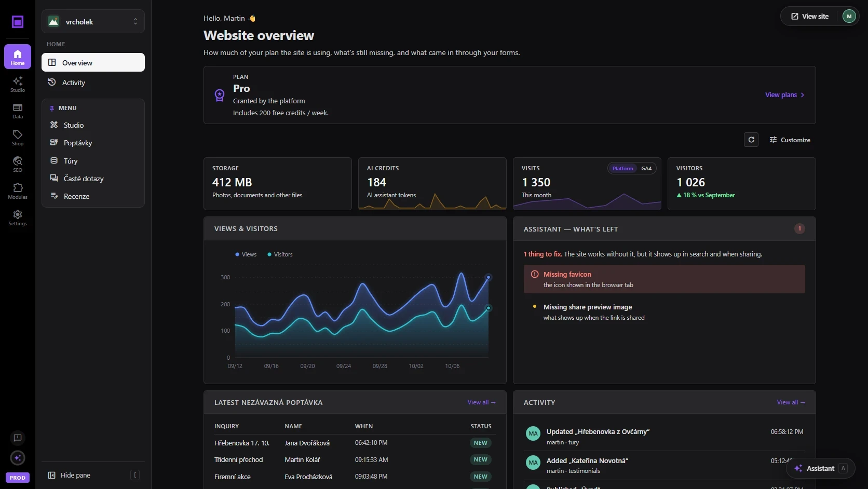Open Recenze in the pinned menu
This screenshot has height=489, width=868.
point(93,196)
